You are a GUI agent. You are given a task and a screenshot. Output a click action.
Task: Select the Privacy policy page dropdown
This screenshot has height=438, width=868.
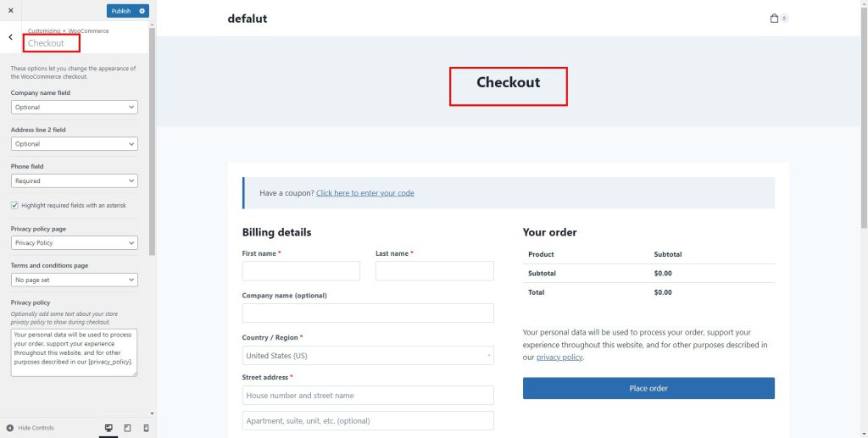[x=75, y=243]
